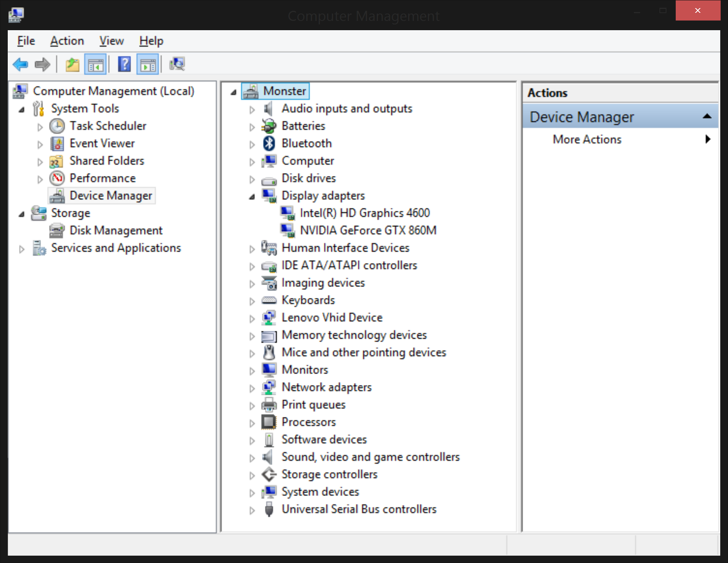Click the Forward arrow toolbar icon
728x563 pixels.
(x=42, y=64)
